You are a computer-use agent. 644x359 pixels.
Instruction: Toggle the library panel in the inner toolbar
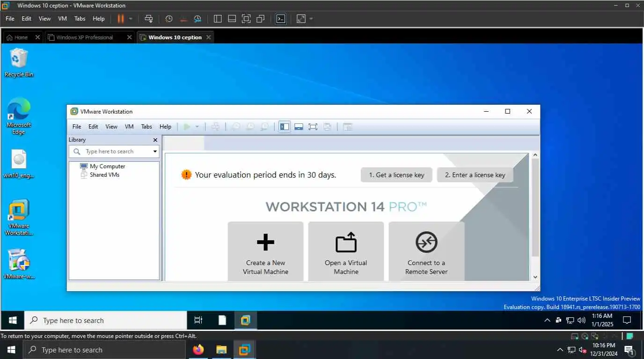click(x=284, y=127)
